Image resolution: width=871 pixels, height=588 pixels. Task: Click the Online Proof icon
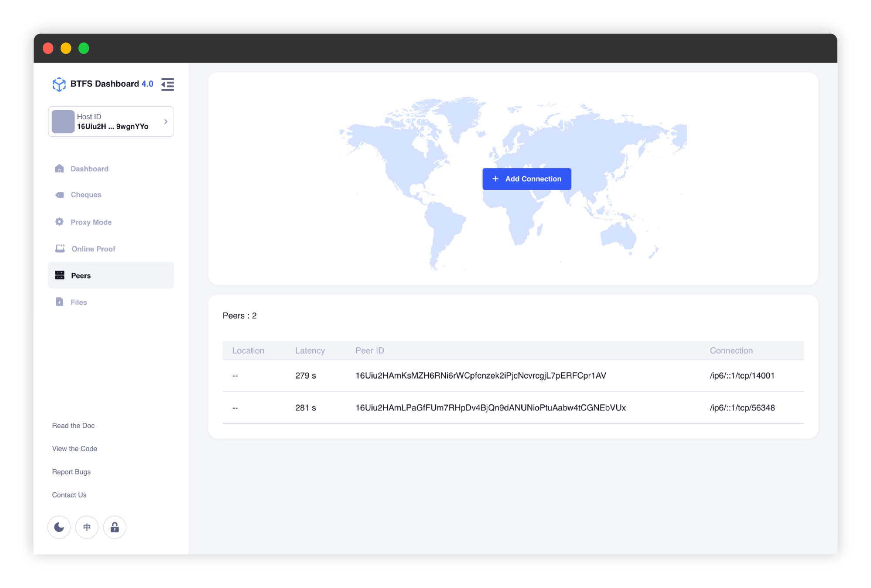coord(60,249)
